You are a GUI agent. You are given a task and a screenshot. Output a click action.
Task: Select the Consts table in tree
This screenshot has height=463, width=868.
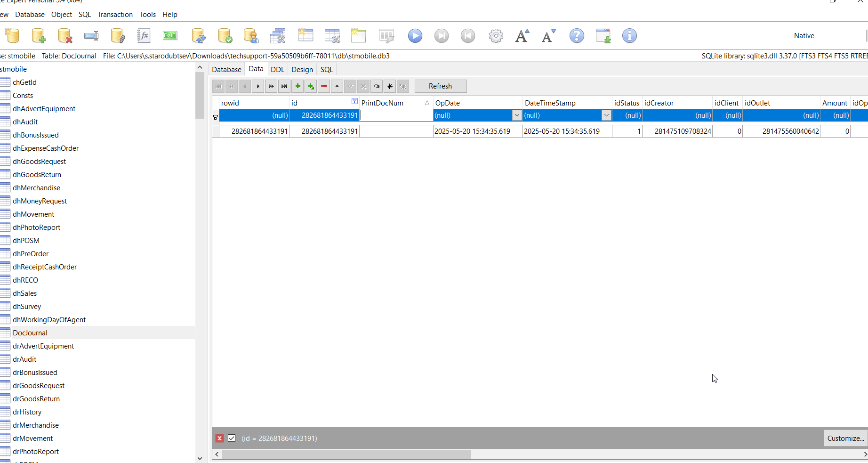(23, 95)
